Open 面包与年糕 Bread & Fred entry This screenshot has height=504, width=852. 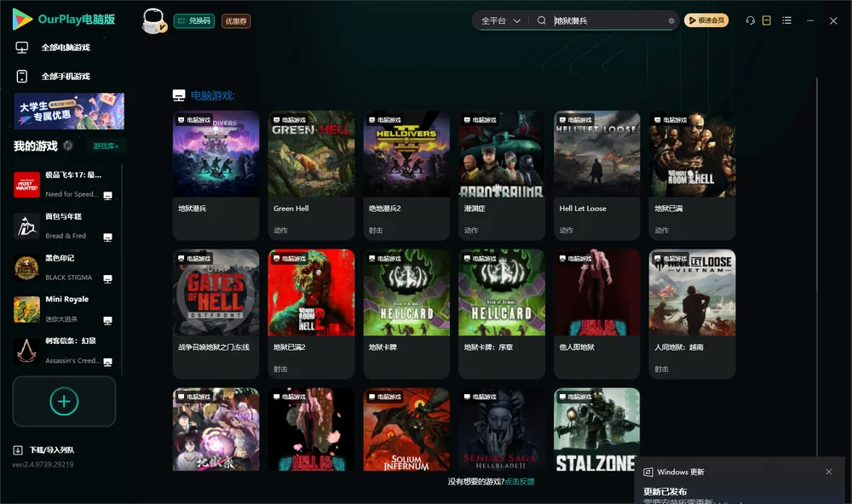[x=64, y=226]
